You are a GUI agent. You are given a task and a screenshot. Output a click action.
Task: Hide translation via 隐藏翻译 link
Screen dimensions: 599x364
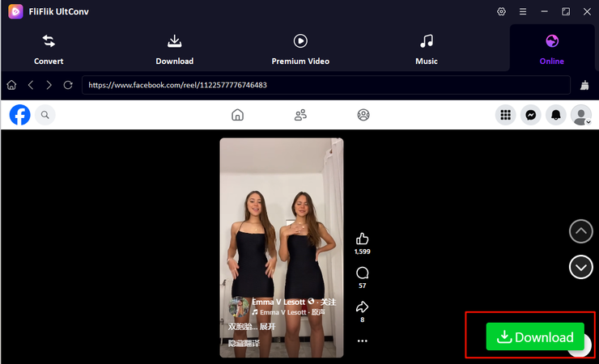pyautogui.click(x=244, y=343)
